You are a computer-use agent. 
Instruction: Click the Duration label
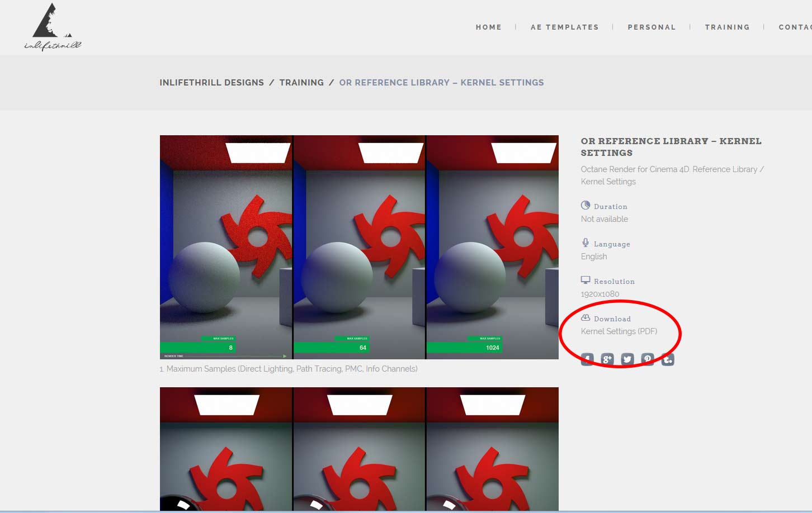(611, 207)
